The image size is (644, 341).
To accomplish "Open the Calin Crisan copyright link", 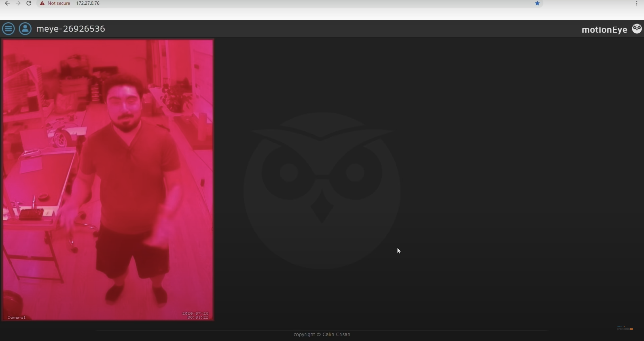I will coord(336,334).
